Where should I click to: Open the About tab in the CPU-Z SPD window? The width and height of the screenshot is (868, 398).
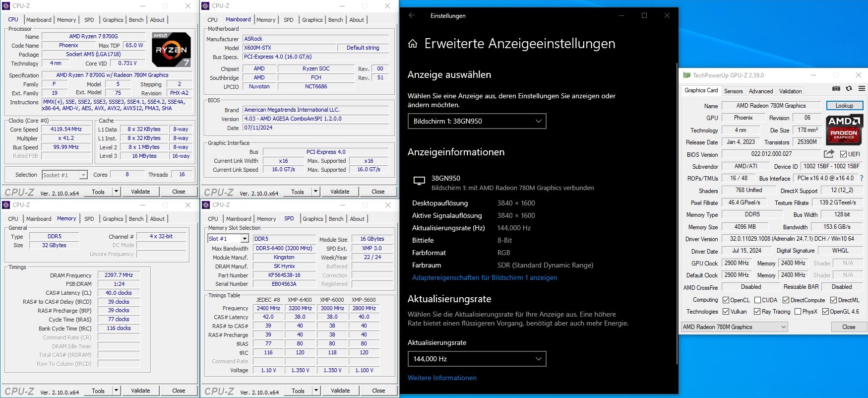357,219
